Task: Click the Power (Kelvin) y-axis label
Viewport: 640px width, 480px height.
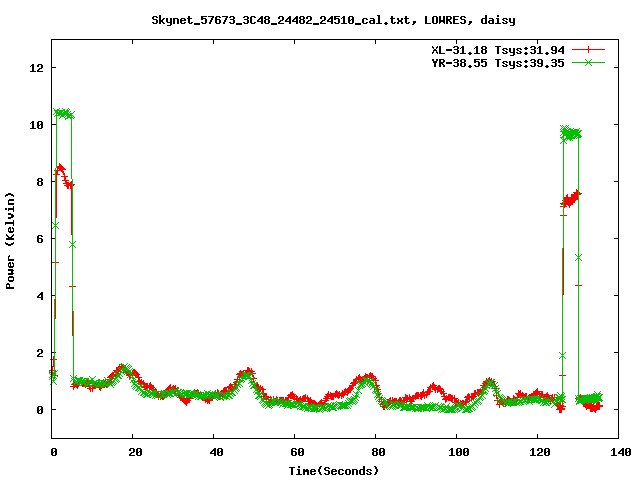Action: 10,241
